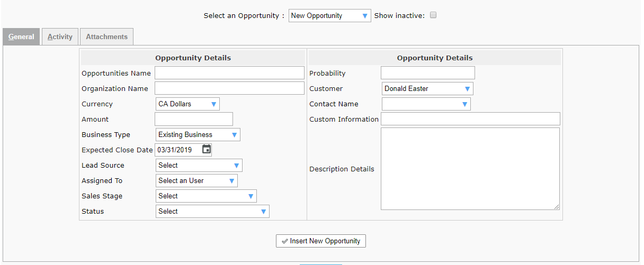Switch to the Attachments tab

coord(106,37)
